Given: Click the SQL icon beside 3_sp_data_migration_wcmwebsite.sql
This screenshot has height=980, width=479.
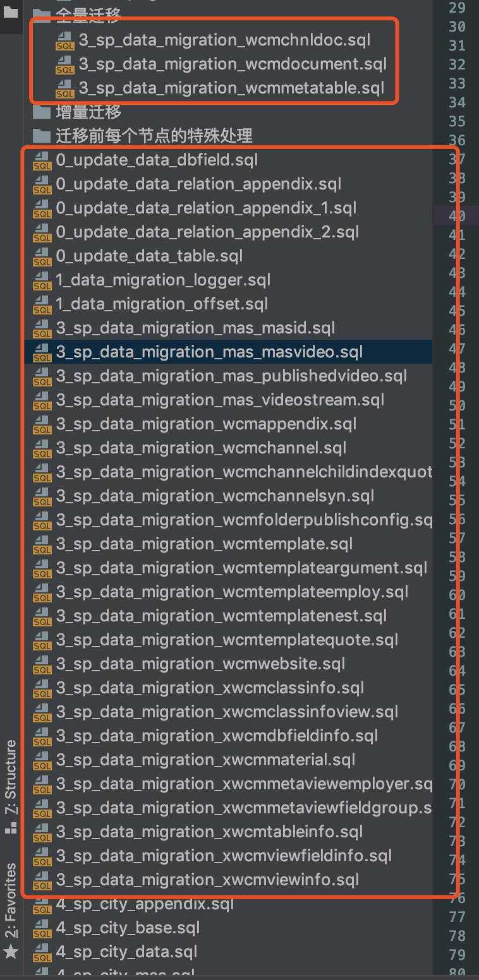Looking at the screenshot, I should 42,665.
